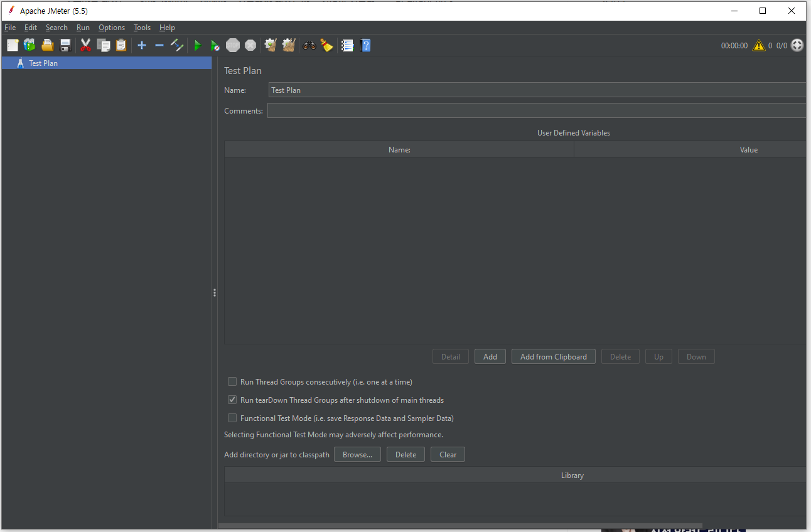This screenshot has height=532, width=811.
Task: Click the Help question mark icon
Action: coord(366,45)
